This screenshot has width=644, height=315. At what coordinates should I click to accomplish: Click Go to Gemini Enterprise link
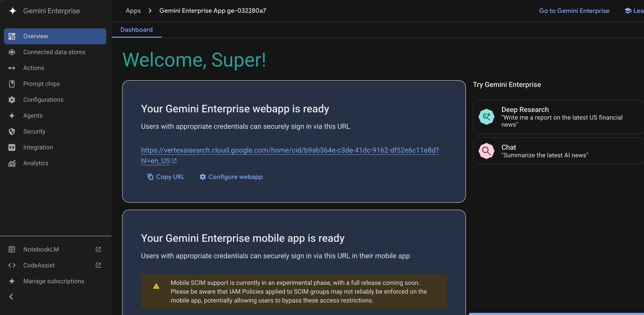click(x=574, y=11)
